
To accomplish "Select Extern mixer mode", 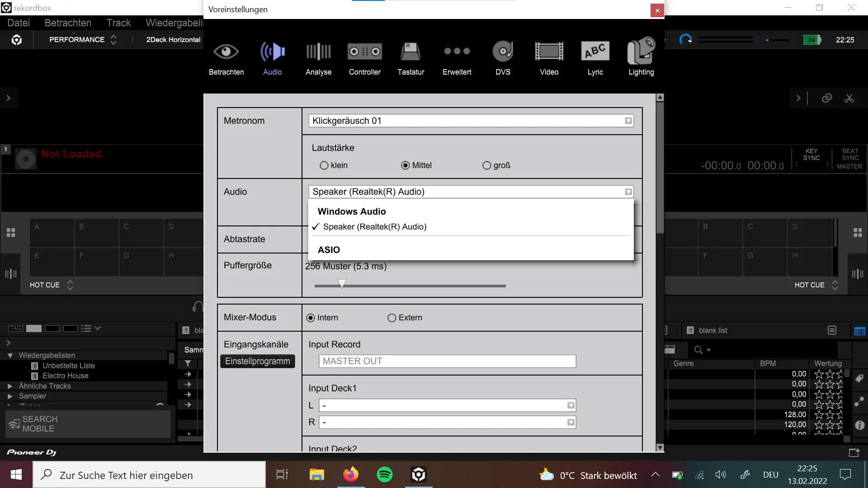I will tap(392, 318).
